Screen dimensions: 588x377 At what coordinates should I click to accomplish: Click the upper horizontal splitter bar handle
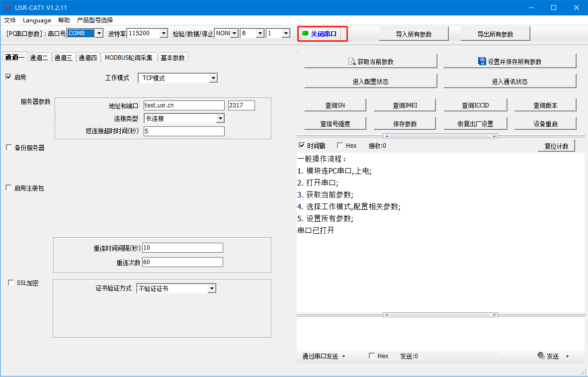click(x=440, y=136)
